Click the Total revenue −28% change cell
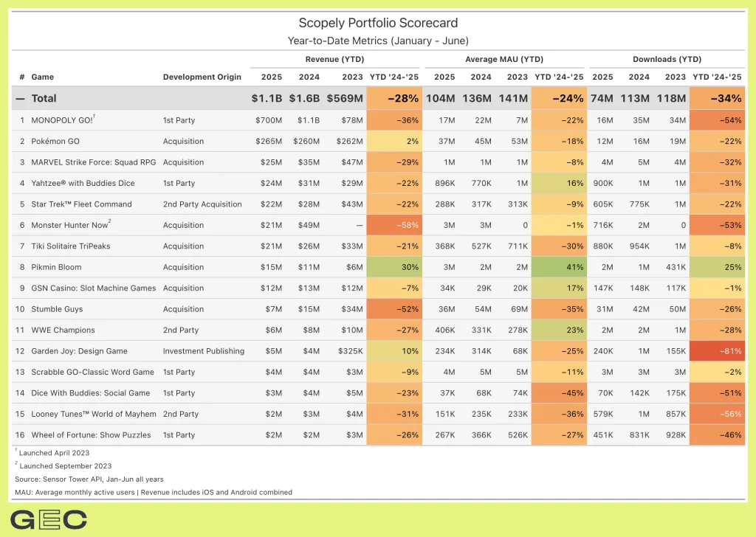The height and width of the screenshot is (537, 756). coord(394,98)
